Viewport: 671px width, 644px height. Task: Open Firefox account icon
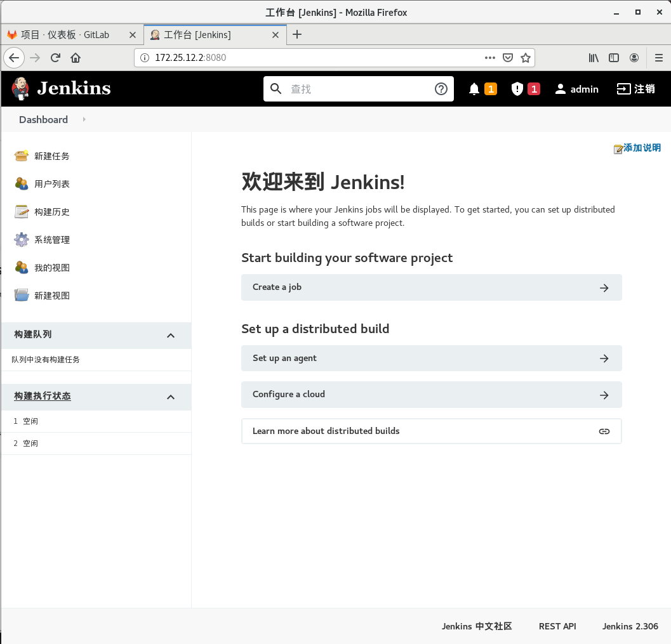coord(634,58)
